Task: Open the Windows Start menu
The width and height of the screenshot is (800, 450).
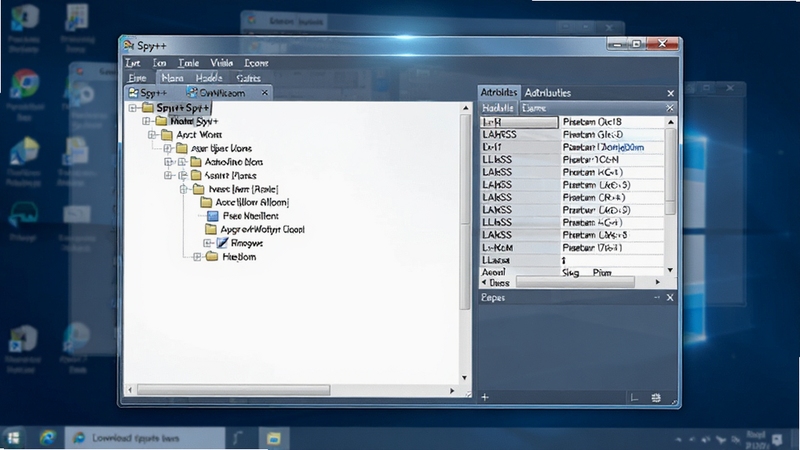Action: [x=13, y=438]
